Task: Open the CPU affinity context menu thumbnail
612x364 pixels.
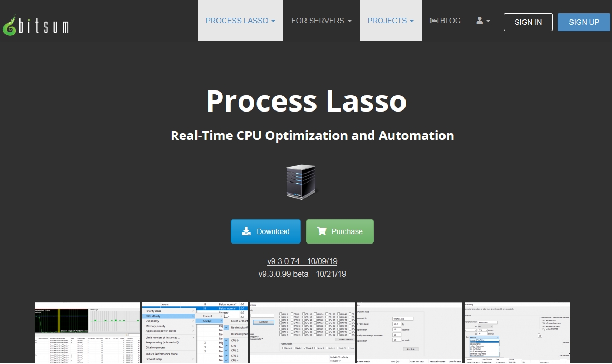Action: point(195,333)
